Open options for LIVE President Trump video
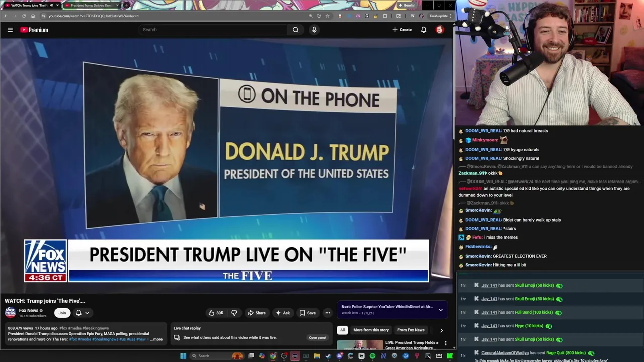The width and height of the screenshot is (644, 362). click(x=445, y=343)
